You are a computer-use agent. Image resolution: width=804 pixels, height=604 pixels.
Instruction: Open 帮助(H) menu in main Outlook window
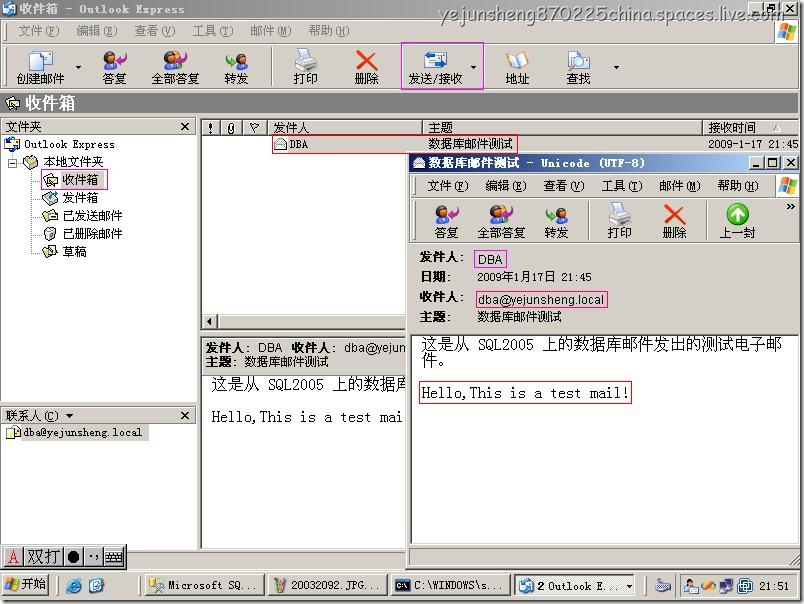tap(329, 31)
